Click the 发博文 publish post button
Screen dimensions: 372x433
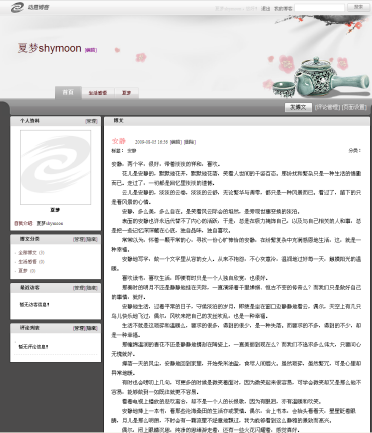tap(298, 107)
